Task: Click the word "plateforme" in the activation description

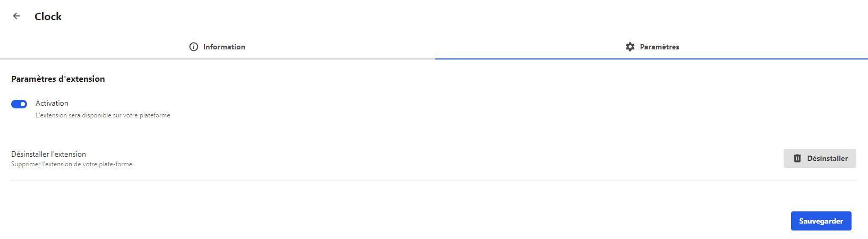Action: pos(155,115)
